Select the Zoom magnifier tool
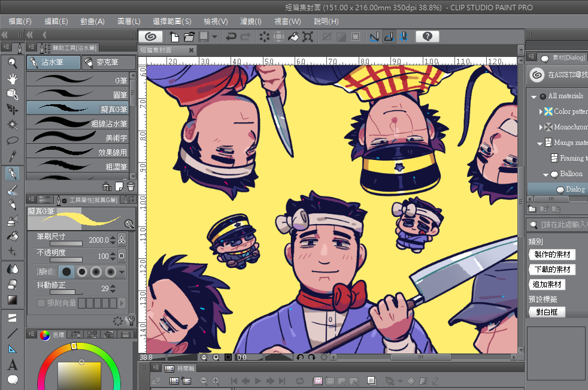 click(13, 63)
